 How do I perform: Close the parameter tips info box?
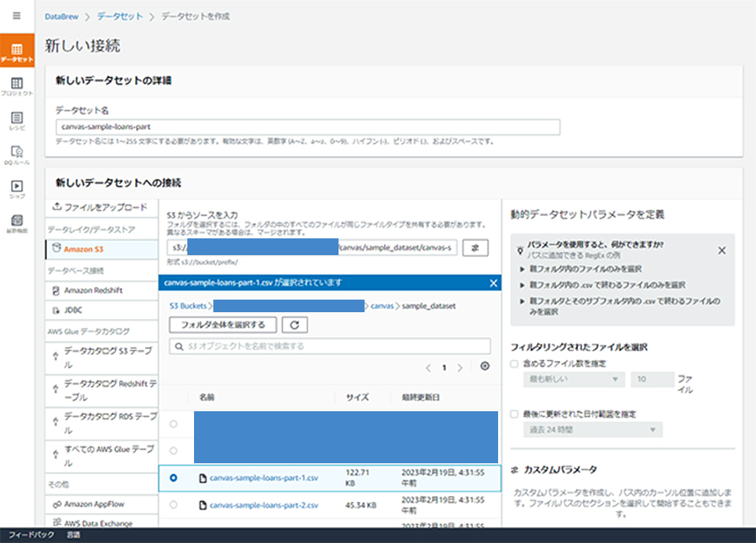722,251
